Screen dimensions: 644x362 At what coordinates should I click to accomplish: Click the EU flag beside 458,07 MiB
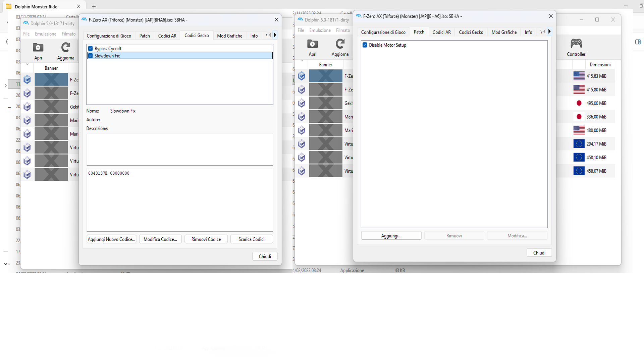point(579,171)
